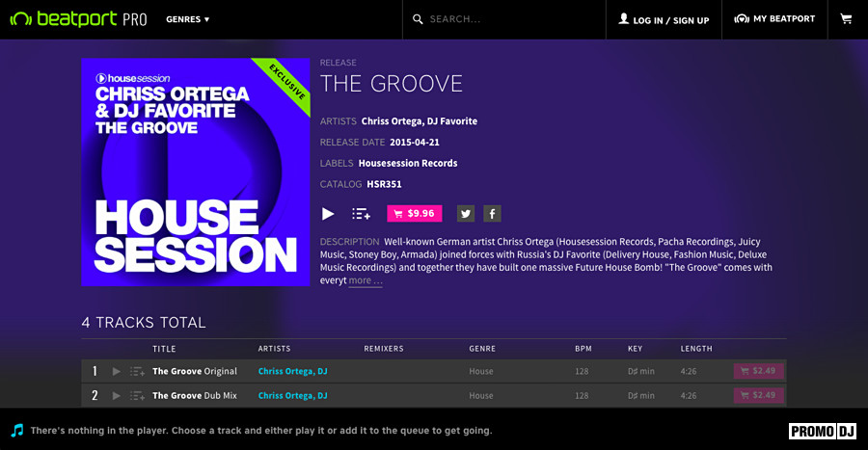Open My Beatport
Image resolution: width=868 pixels, height=450 pixels.
(774, 19)
